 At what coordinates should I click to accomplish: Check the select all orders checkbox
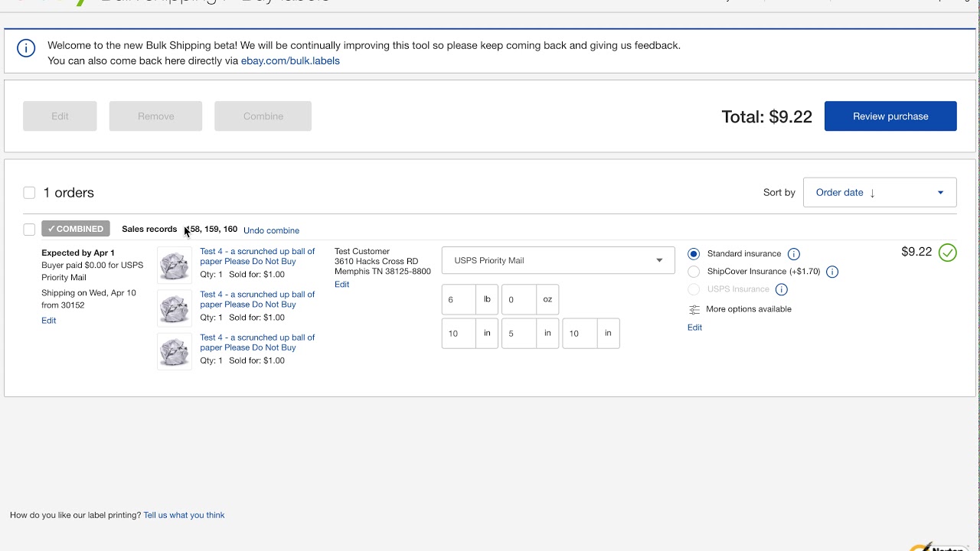pos(29,193)
